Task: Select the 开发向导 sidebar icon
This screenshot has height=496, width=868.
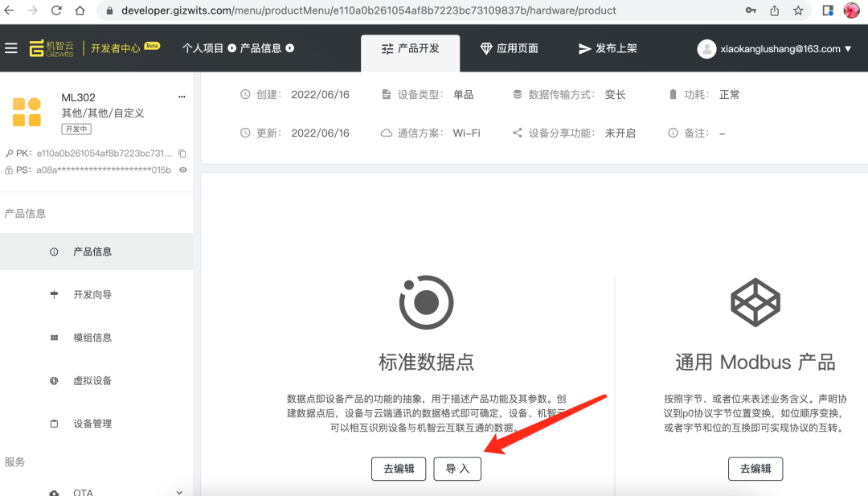Action: [x=55, y=294]
